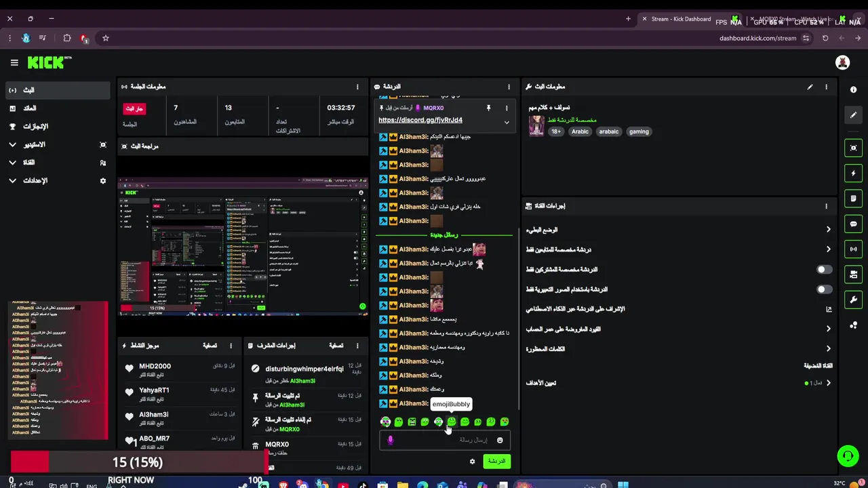Toggle the channel actions widget icon in sidebar
This screenshot has width=868, height=488.
pyautogui.click(x=853, y=274)
